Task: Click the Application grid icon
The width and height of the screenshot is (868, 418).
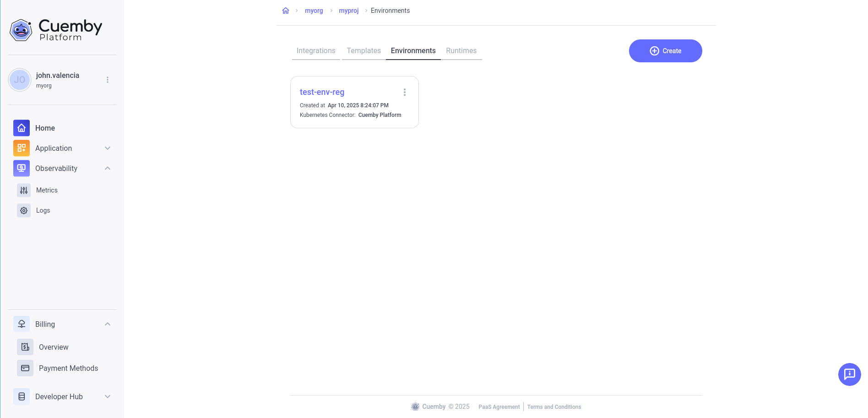Action: click(x=21, y=148)
